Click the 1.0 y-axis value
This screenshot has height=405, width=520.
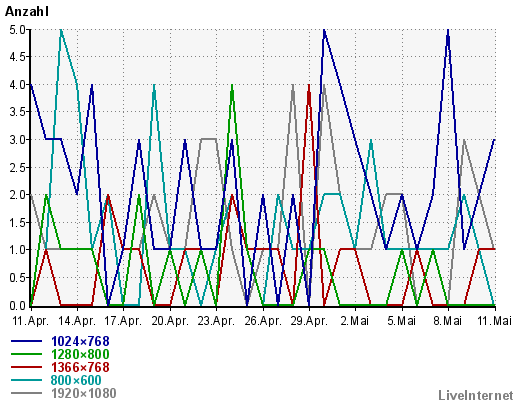click(17, 250)
